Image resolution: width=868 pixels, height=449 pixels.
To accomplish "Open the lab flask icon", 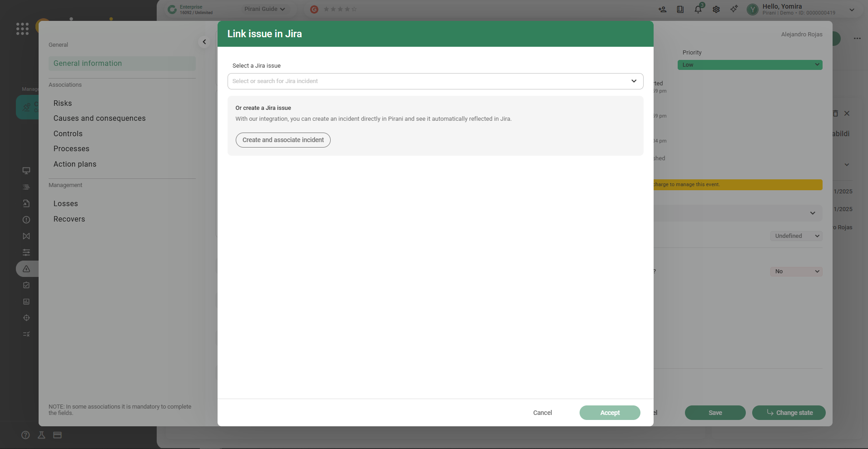I will click(x=41, y=435).
